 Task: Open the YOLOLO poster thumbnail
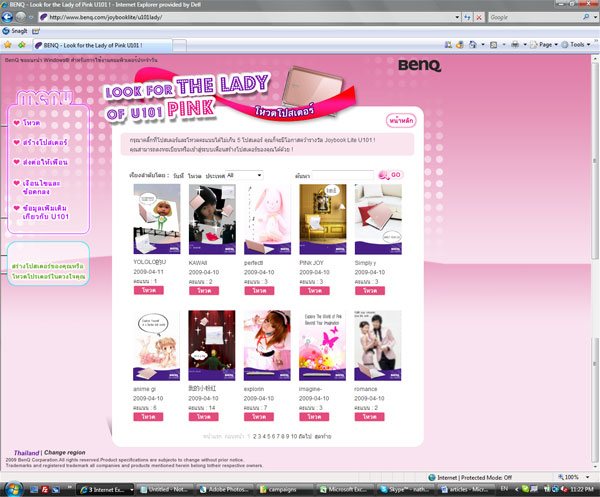157,219
